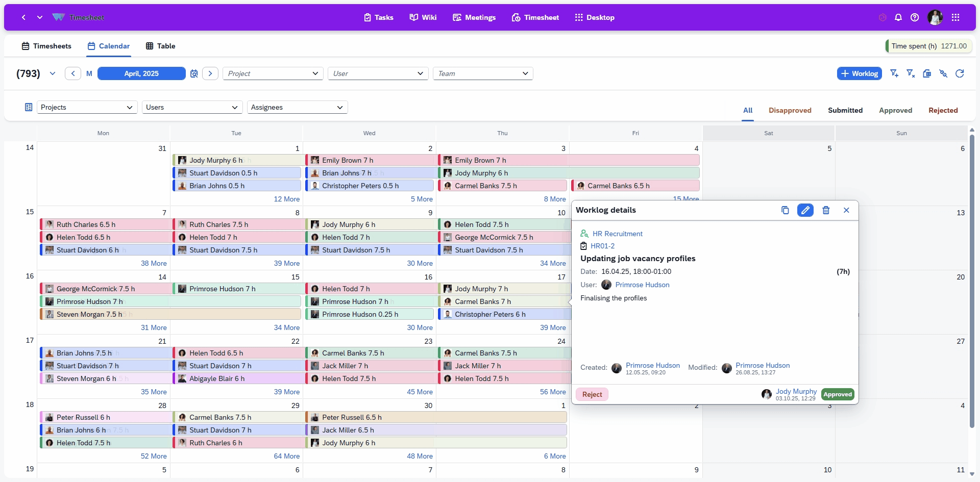This screenshot has width=980, height=482.
Task: Open the notifications bell
Action: [898, 17]
